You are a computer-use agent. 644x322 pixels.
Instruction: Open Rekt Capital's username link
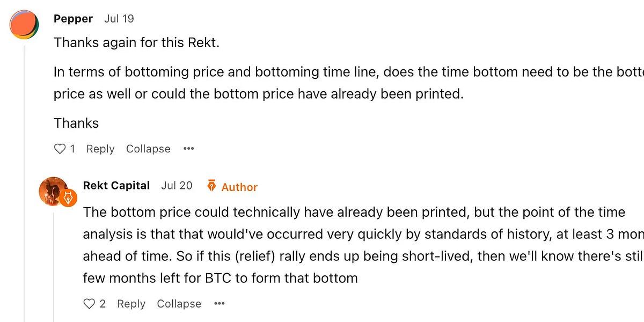[x=116, y=185]
